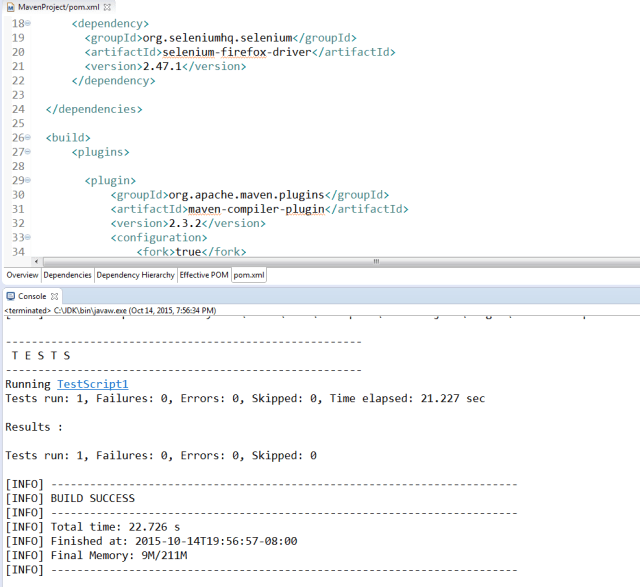Open the TestScript1 link in console

[92, 384]
